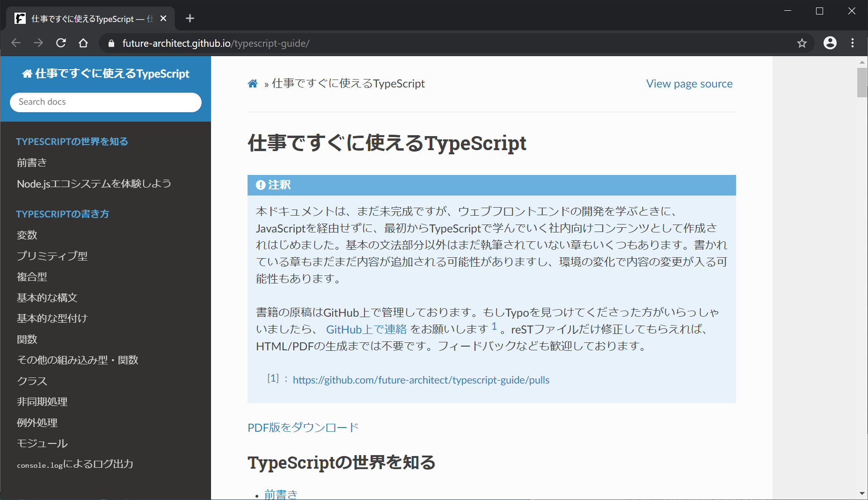Click the browser back arrow icon
868x500 pixels.
point(16,43)
